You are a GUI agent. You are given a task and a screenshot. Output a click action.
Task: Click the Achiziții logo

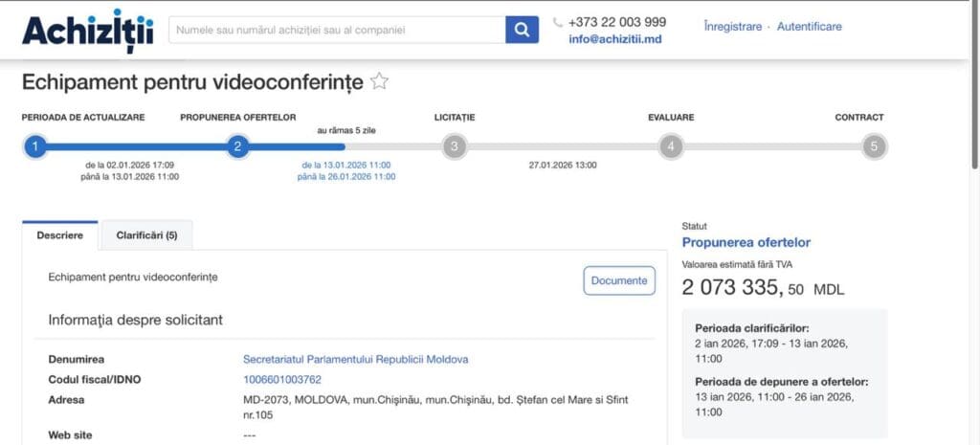(x=87, y=31)
